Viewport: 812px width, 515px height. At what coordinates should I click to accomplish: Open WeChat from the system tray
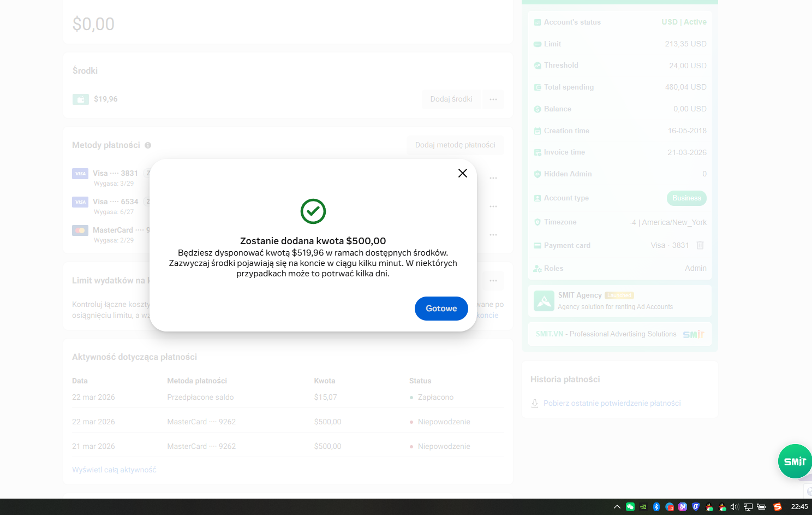coord(630,507)
